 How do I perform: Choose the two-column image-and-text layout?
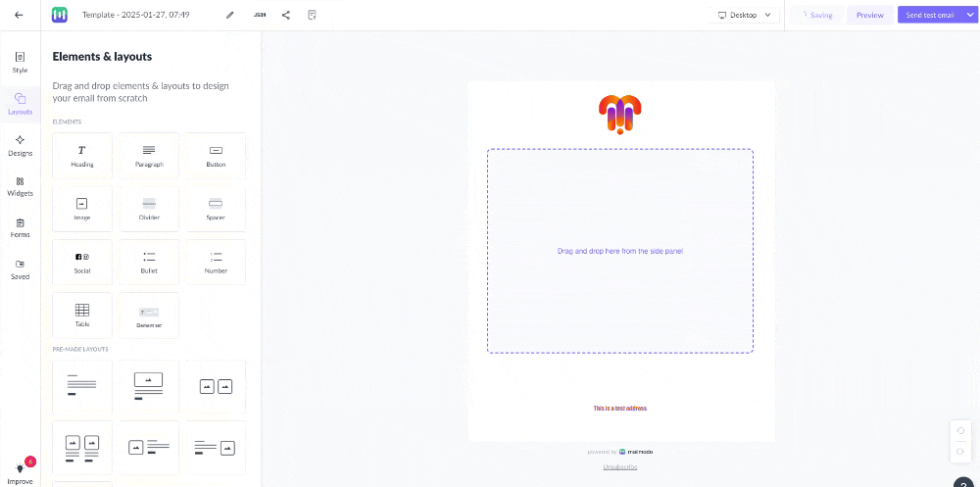(x=82, y=448)
